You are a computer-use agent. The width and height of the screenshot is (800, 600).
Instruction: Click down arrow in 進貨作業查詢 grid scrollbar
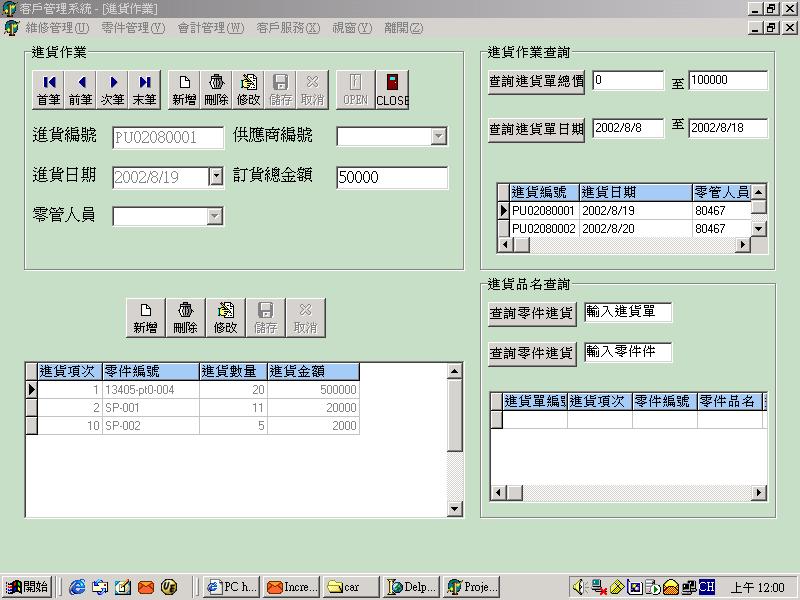point(759,229)
